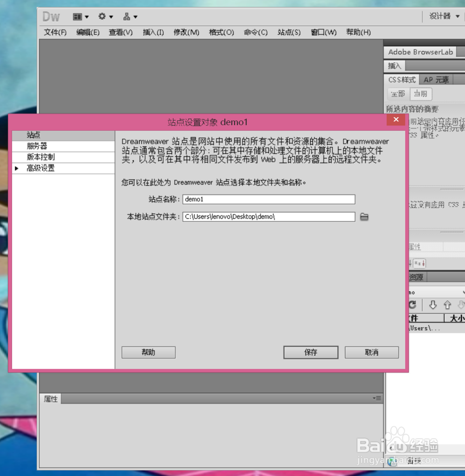Click the Get File down-arrow icon
The width and height of the screenshot is (465, 476).
click(433, 305)
